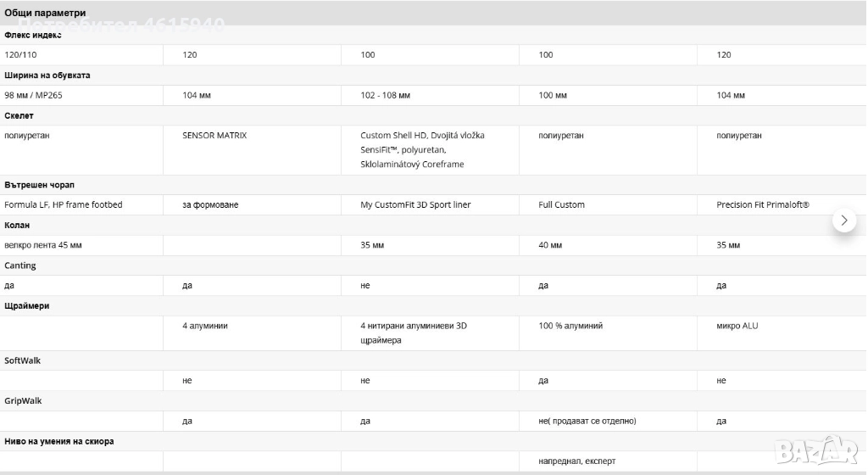The height and width of the screenshot is (475, 868).
Task: Click the 'велкро лента 45 мм' strap cell
Action: (43, 245)
